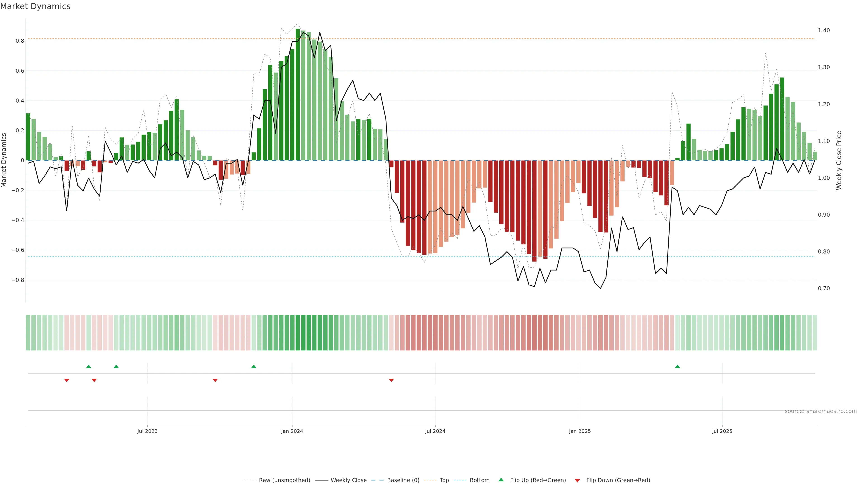
Task: Click the first red flip-down triangle marker
Action: pyautogui.click(x=67, y=380)
